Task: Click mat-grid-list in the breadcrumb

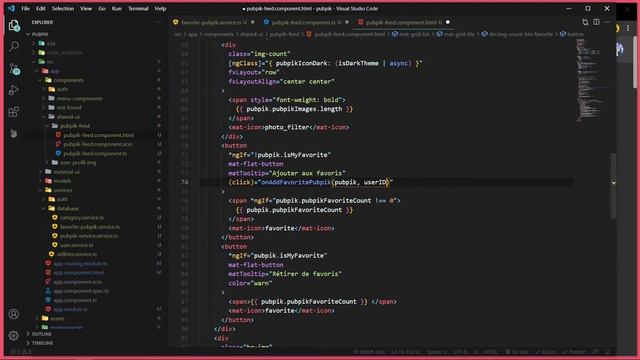Action: [414, 34]
